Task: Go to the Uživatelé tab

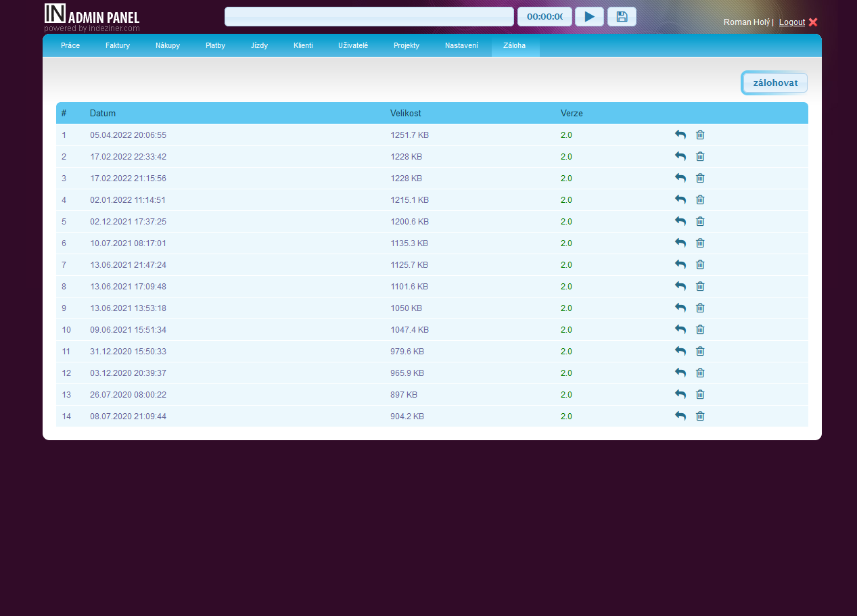Action: click(x=353, y=45)
